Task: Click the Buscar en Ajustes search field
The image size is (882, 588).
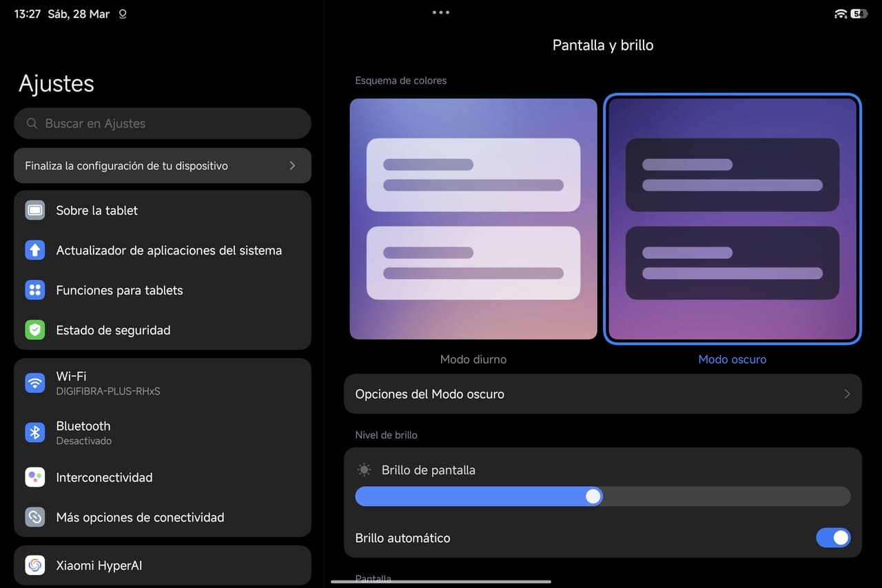Action: tap(163, 123)
